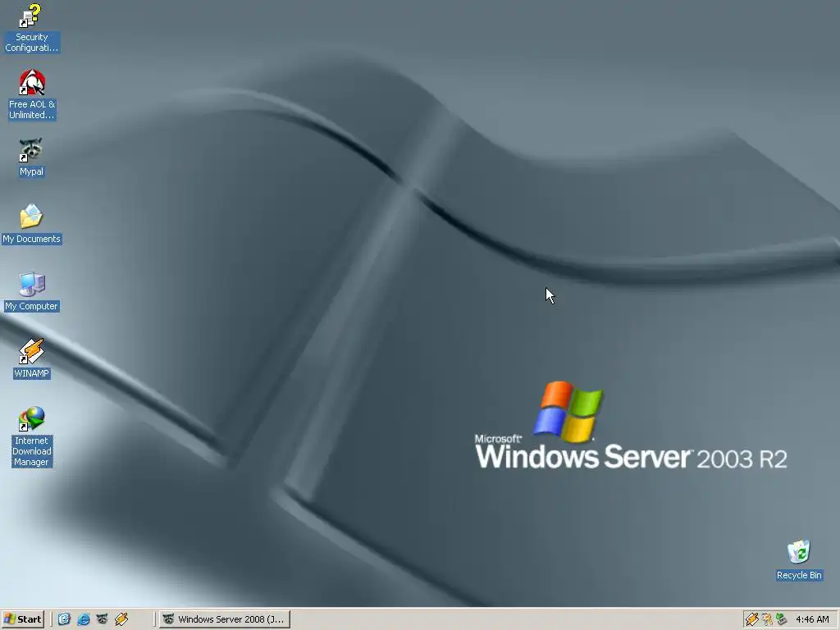Click the 4:46 AM taskbar clock

(x=812, y=619)
